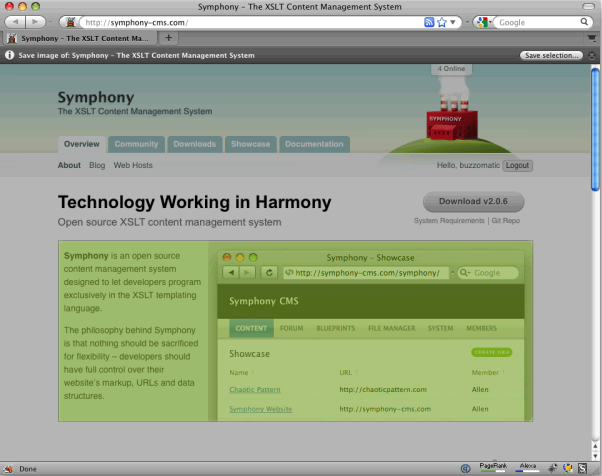Open the Community tab
This screenshot has height=476, width=602.
[136, 144]
